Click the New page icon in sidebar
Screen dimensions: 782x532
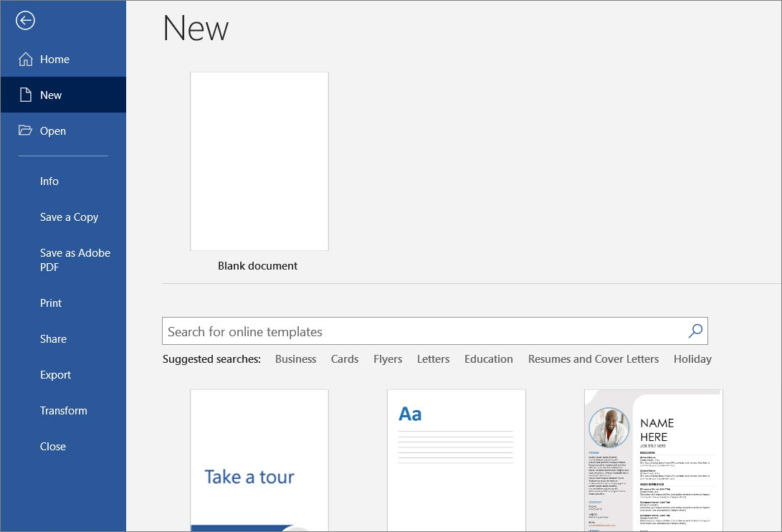point(25,95)
